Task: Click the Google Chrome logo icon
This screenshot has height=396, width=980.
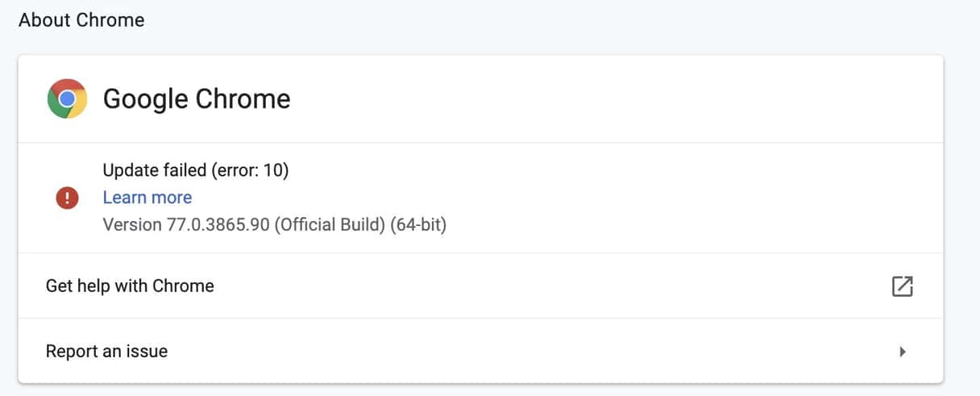Action: point(67,99)
